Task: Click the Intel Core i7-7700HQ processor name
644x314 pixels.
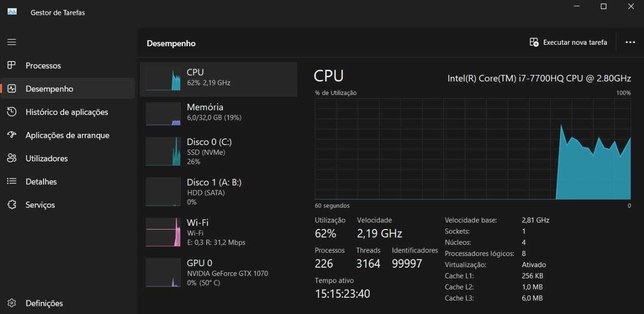Action: point(539,78)
